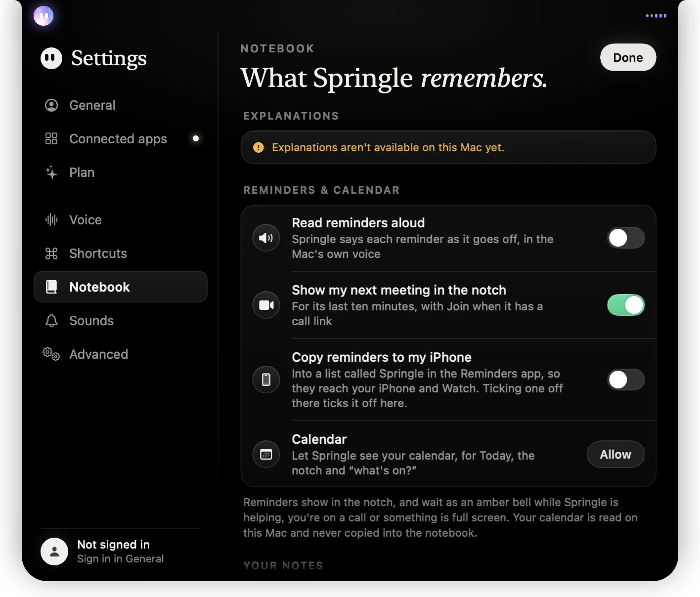The image size is (700, 597).
Task: Open the Shortcuts section
Action: [x=121, y=254]
